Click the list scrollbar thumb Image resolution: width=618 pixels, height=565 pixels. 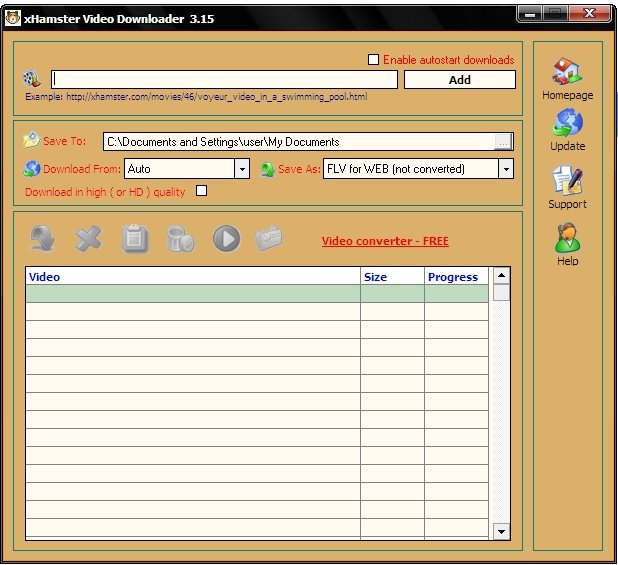(501, 293)
